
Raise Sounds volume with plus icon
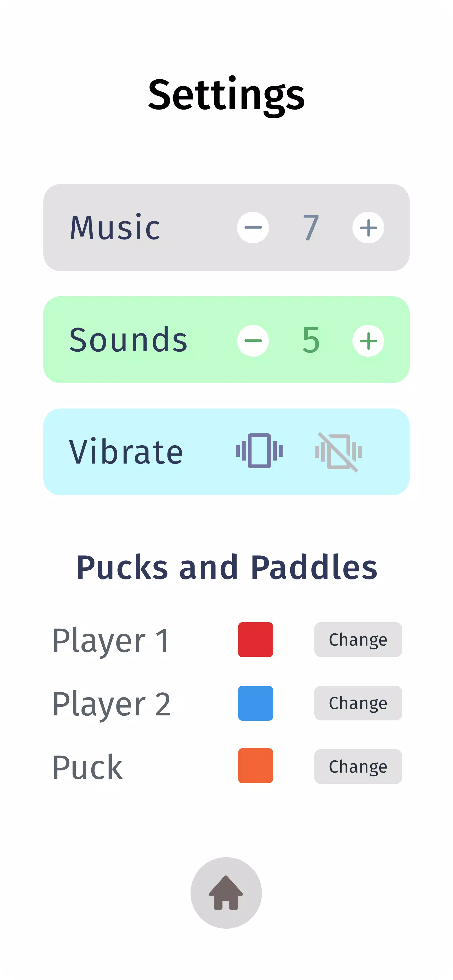[368, 340]
